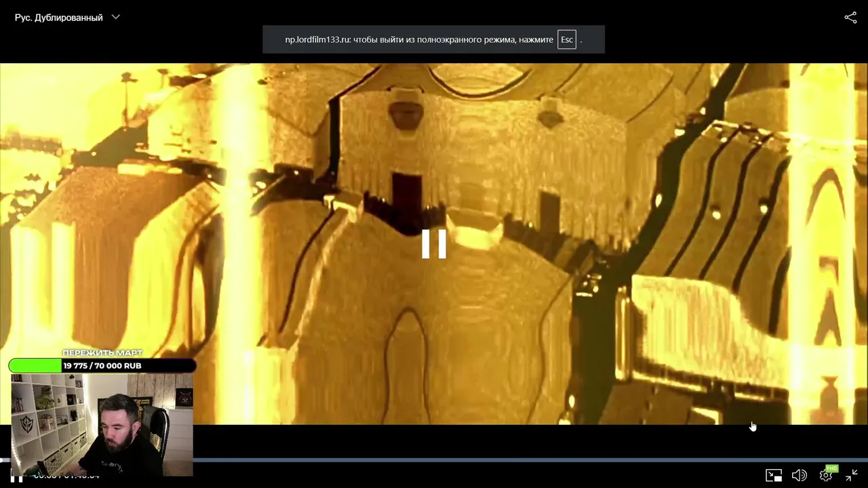Image resolution: width=868 pixels, height=488 pixels.
Task: Click the streamer webcam overlay
Action: pyautogui.click(x=102, y=425)
